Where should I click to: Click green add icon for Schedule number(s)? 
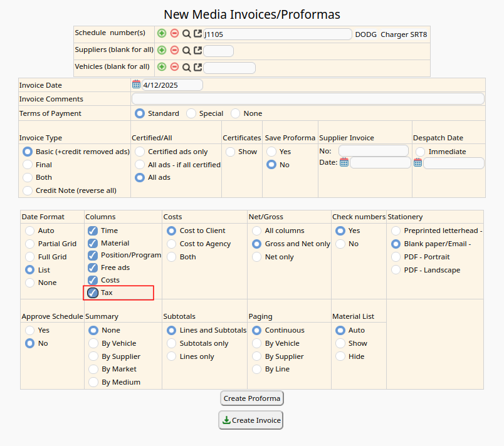point(162,34)
